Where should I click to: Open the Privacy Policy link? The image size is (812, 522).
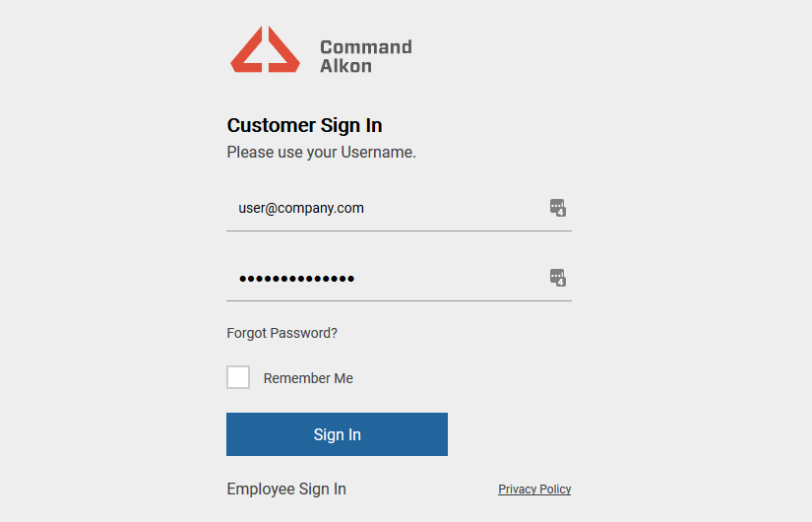[534, 489]
